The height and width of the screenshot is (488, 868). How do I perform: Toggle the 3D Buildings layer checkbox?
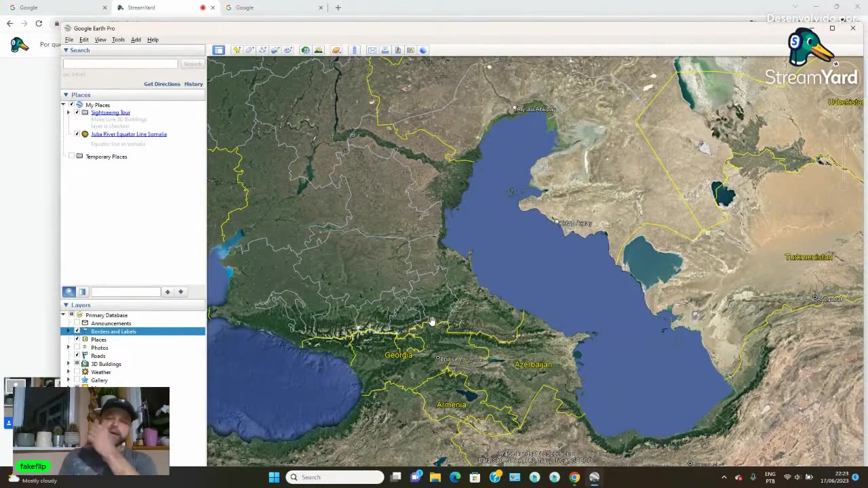point(77,363)
